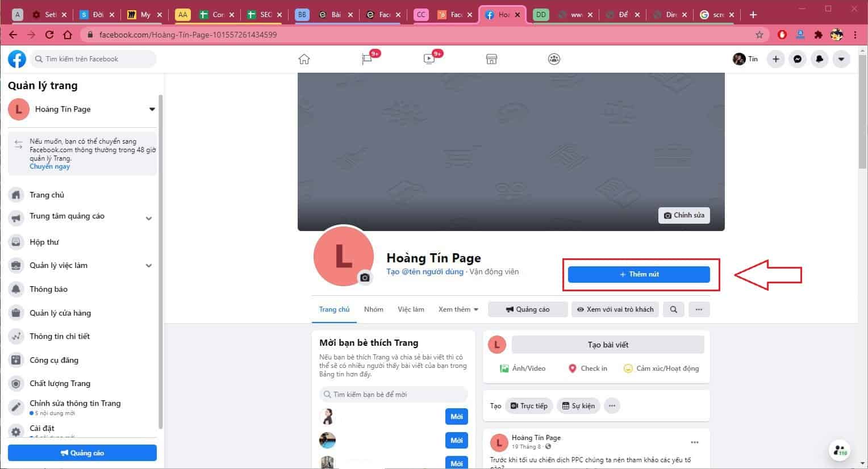This screenshot has width=868, height=469.
Task: Expand Trung tâm quảng cáo in sidebar
Action: tap(149, 218)
